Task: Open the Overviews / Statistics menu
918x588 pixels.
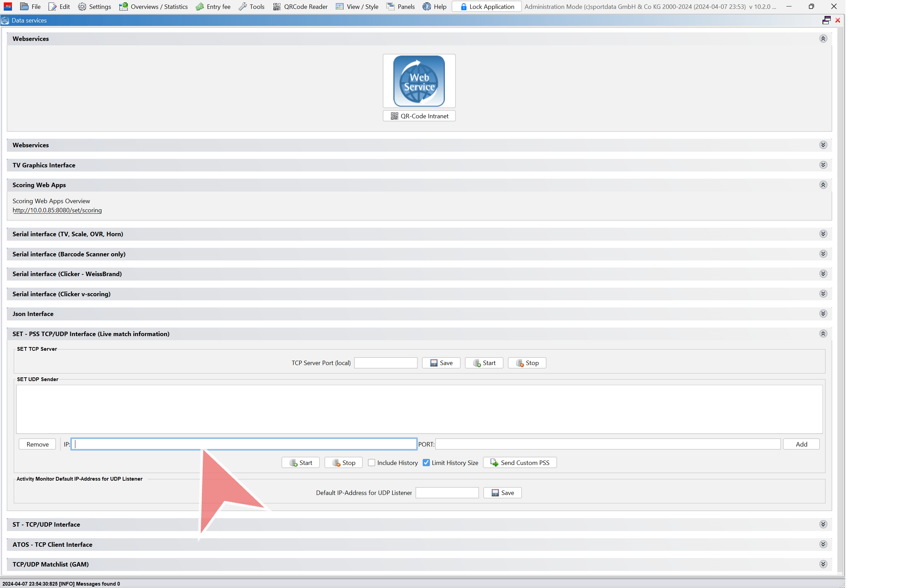Action: tap(153, 6)
